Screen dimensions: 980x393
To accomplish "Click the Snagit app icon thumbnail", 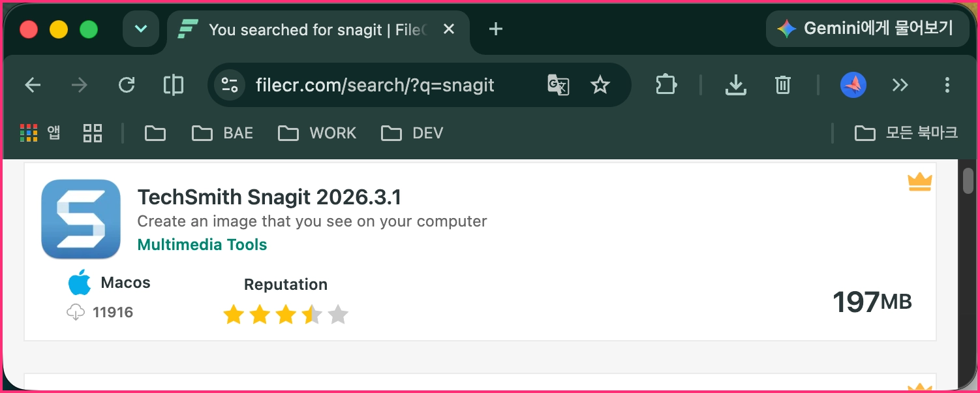I will (81, 219).
